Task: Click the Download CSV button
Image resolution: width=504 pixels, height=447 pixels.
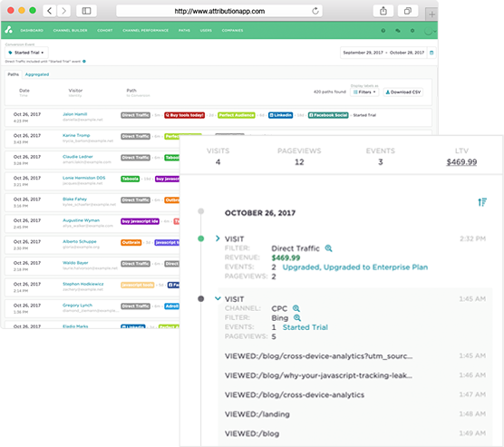Action: 403,92
